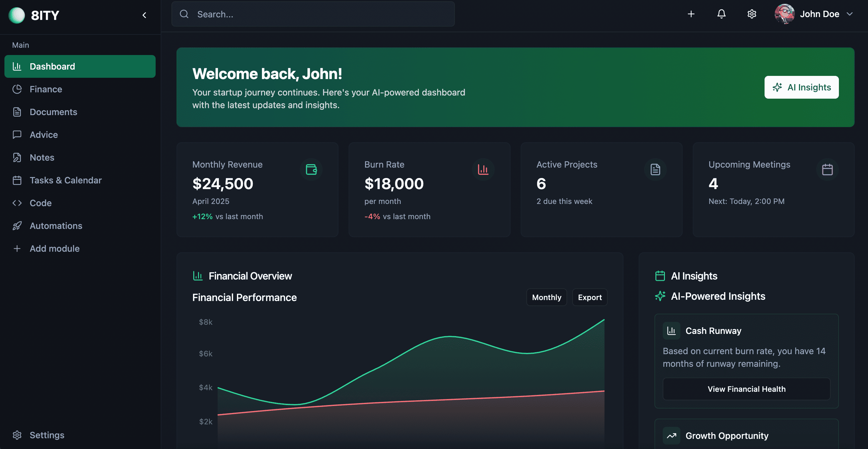This screenshot has width=868, height=449.
Task: Export the Financial Performance chart
Action: (x=589, y=298)
